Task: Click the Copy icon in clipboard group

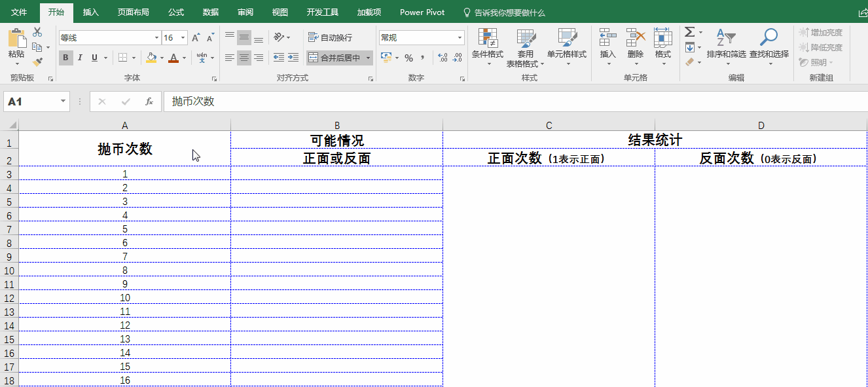Action: [x=37, y=47]
